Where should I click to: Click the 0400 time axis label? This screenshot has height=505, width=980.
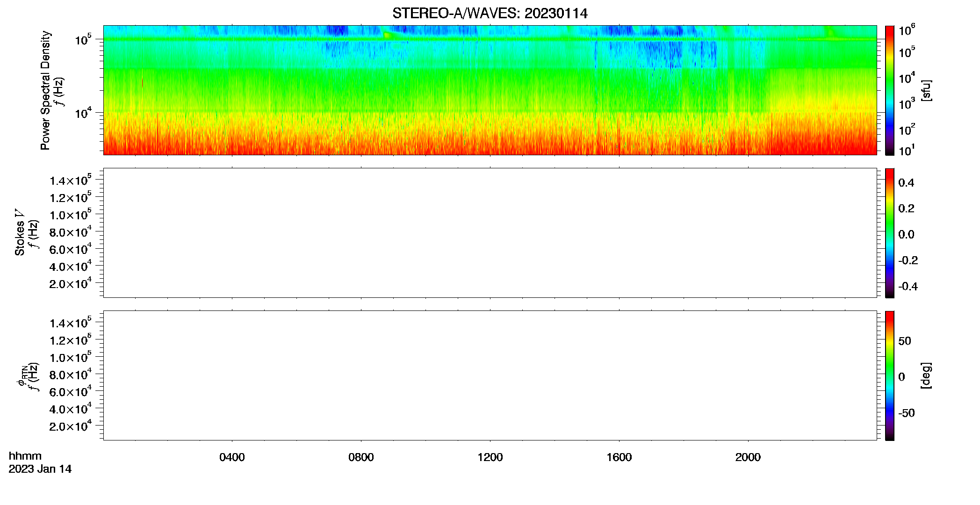pos(232,457)
